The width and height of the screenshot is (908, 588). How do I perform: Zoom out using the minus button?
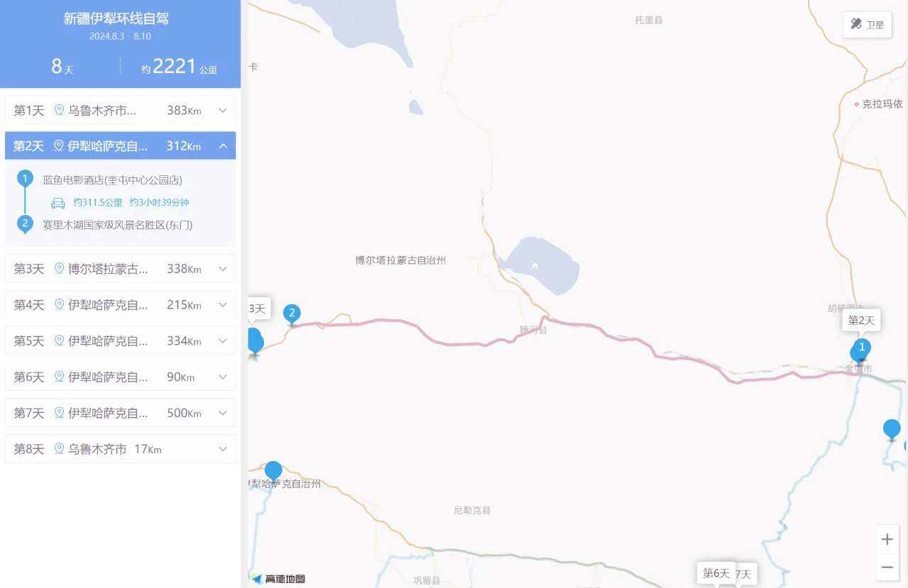(887, 567)
